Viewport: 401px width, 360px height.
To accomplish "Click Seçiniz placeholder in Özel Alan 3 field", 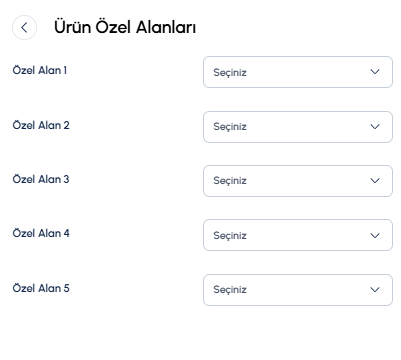I will pyautogui.click(x=230, y=181).
